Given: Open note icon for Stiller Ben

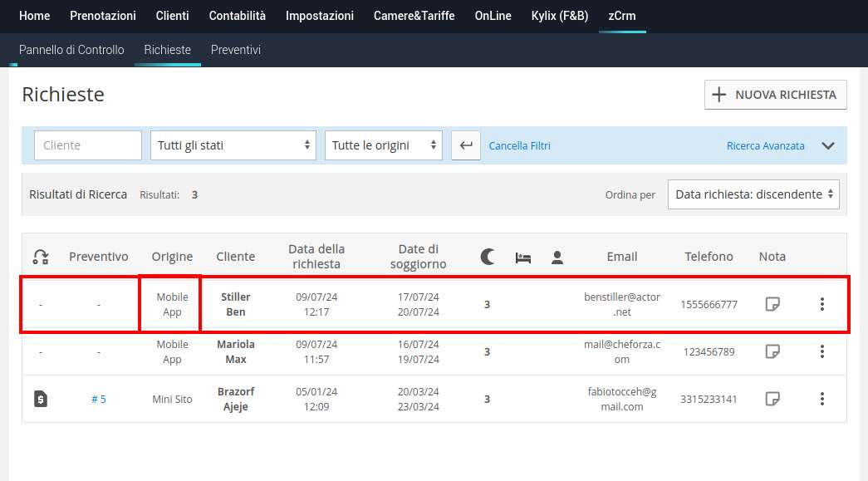Looking at the screenshot, I should [772, 304].
